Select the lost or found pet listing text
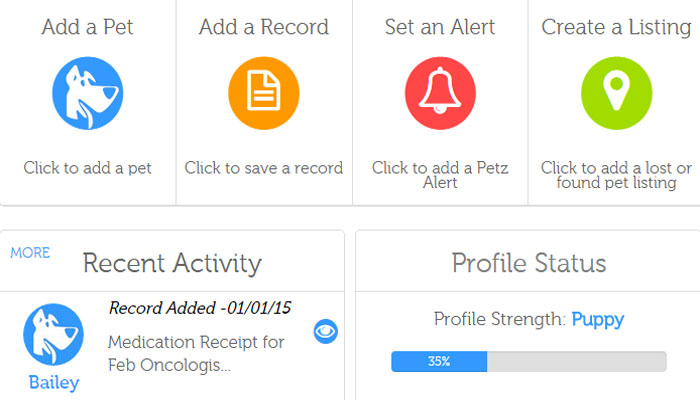 tap(616, 175)
